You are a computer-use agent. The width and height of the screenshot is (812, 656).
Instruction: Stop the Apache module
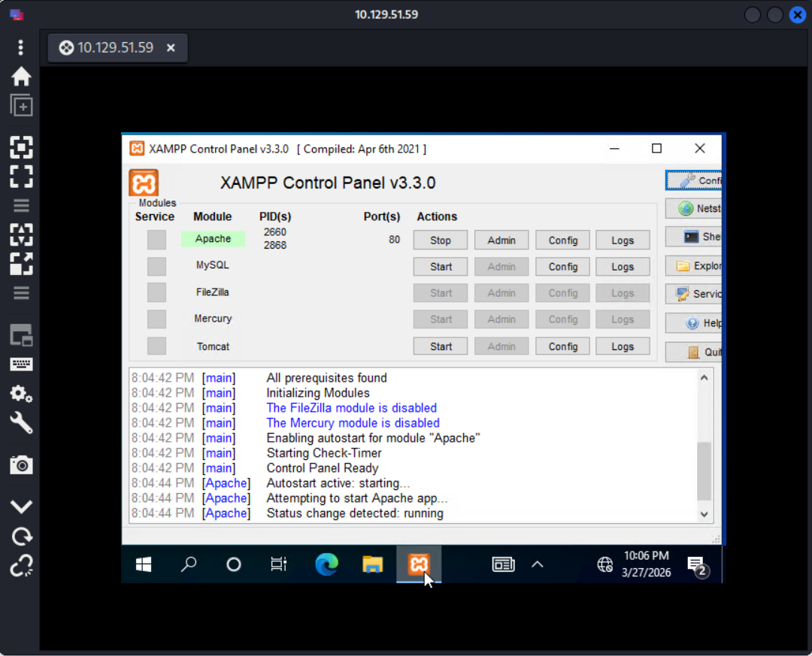(x=441, y=240)
